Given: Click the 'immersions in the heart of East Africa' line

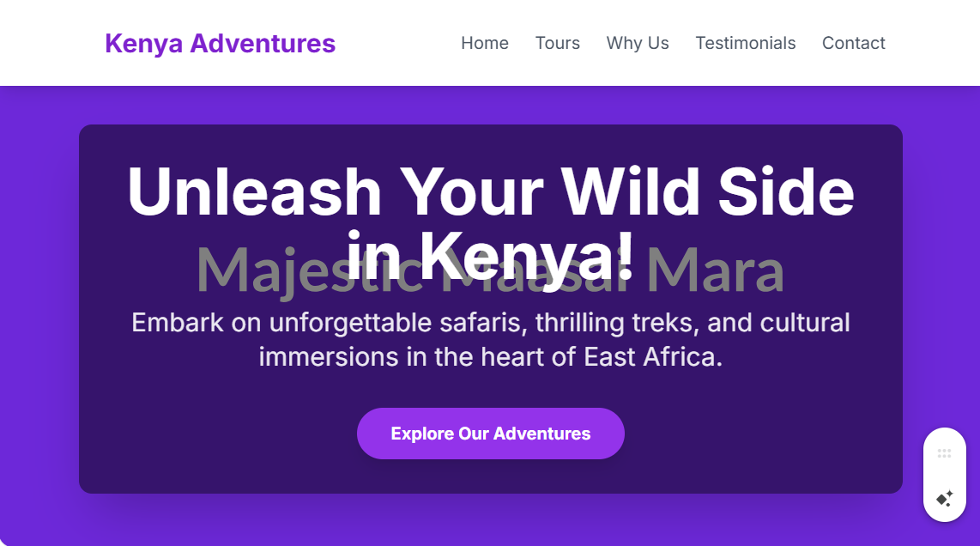Looking at the screenshot, I should (x=491, y=357).
